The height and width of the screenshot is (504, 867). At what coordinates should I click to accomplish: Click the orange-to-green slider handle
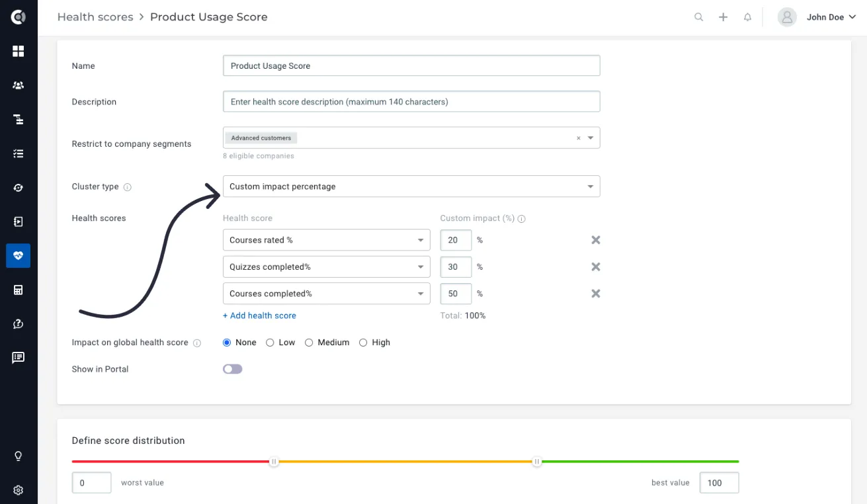[537, 462]
